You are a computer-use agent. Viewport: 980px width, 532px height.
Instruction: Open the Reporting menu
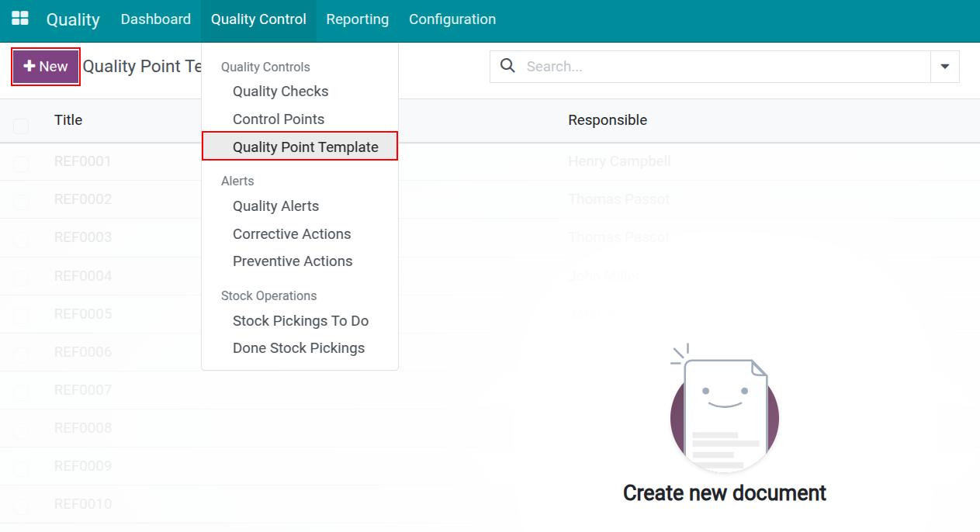(x=358, y=19)
